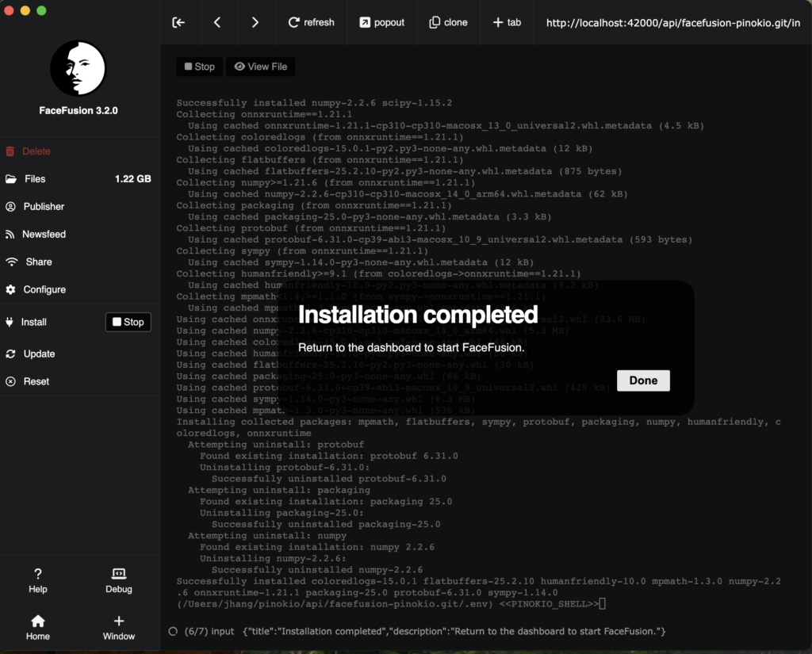Click the Attempting uninstall: packaging line
This screenshot has height=654, width=812.
(x=279, y=490)
